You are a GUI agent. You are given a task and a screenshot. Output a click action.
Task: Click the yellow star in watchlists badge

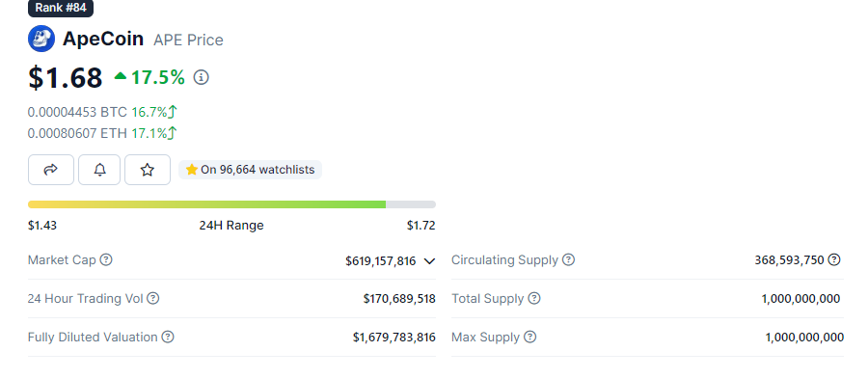(192, 170)
